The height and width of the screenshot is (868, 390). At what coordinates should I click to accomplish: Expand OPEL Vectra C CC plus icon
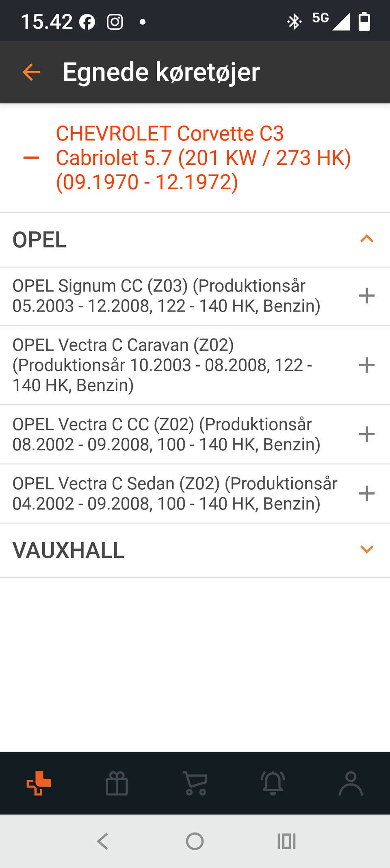[x=366, y=434]
